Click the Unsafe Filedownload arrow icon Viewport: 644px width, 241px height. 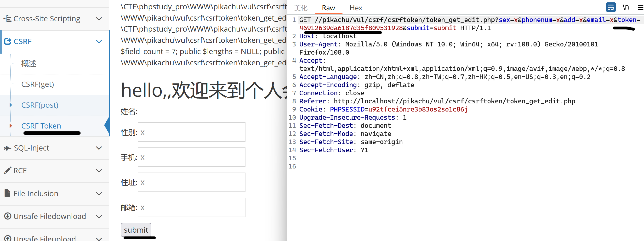click(x=8, y=216)
